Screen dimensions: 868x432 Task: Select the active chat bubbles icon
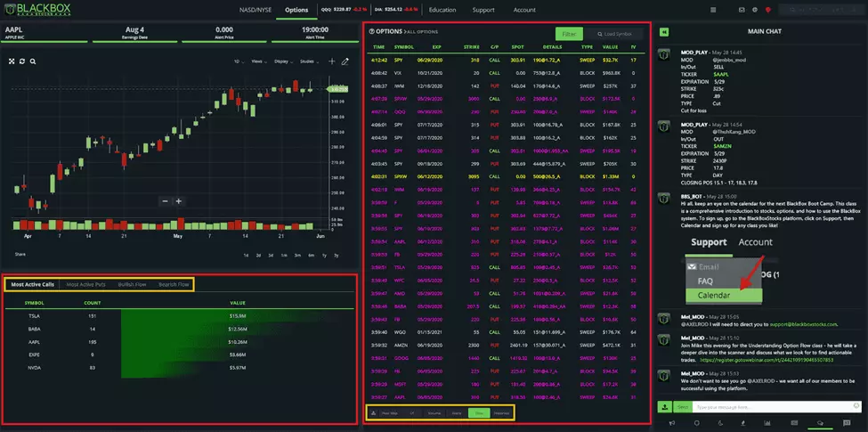820,423
